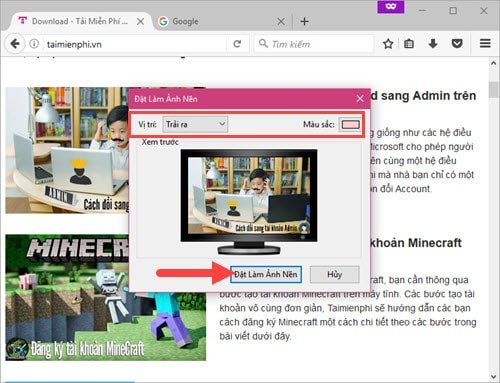
Task: Click the Xem trước preview label
Action: pos(160,142)
